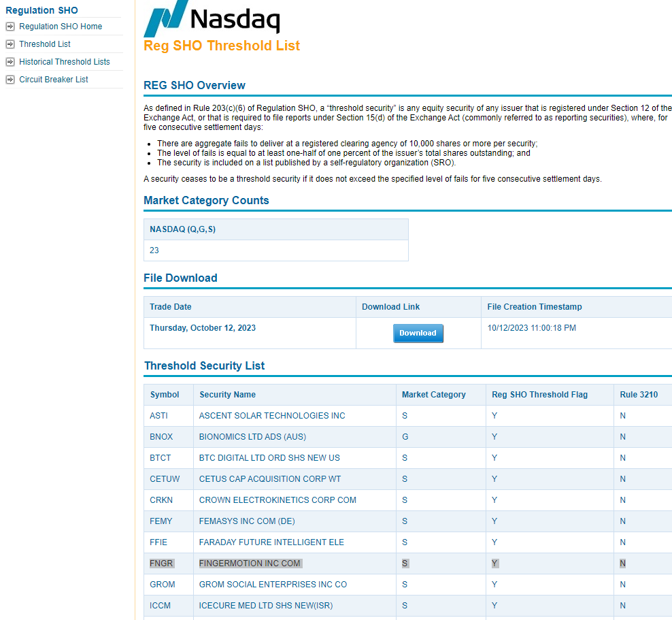The width and height of the screenshot is (672, 620).
Task: Click FARADAY FUTURE INTELLIGENT ELE name
Action: point(271,542)
